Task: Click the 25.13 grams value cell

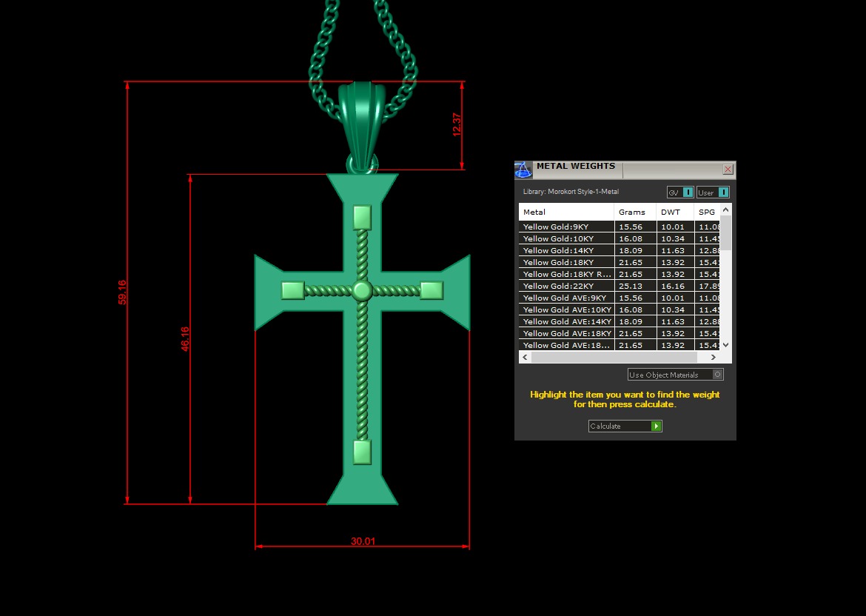Action: [635, 287]
